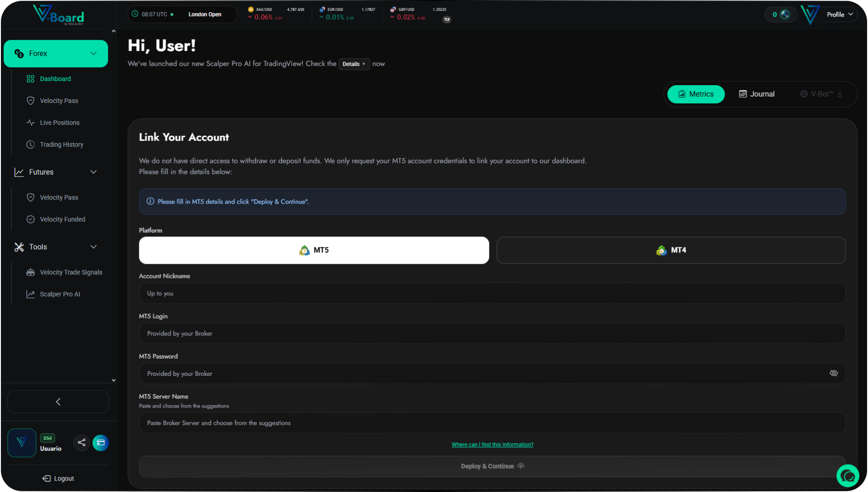Screen dimensions: 868x492
Task: Toggle password visibility eye icon
Action: click(833, 374)
